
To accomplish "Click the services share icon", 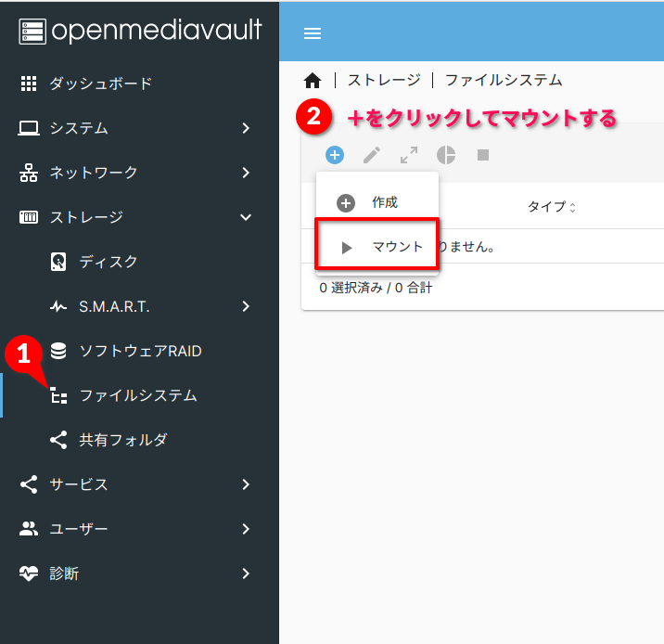I will [x=29, y=484].
